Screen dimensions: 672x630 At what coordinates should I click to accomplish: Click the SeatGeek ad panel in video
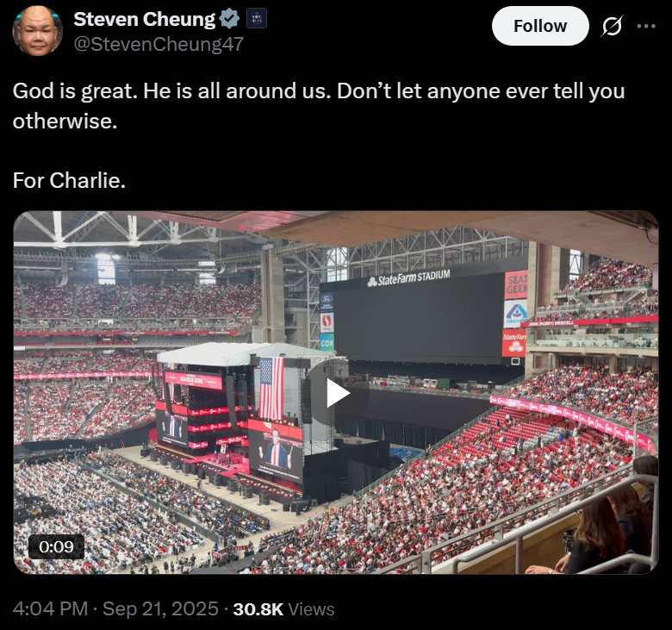tap(516, 284)
